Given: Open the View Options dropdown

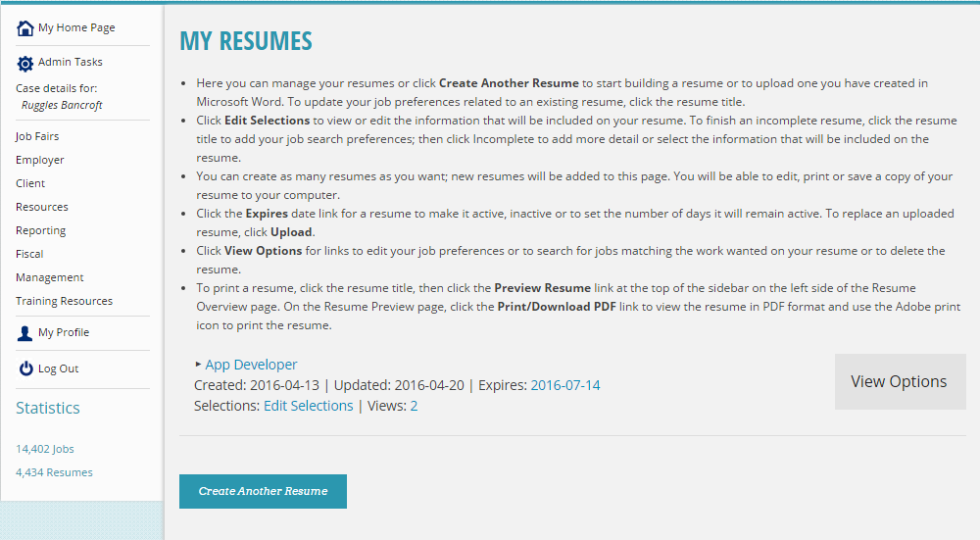Looking at the screenshot, I should (900, 381).
